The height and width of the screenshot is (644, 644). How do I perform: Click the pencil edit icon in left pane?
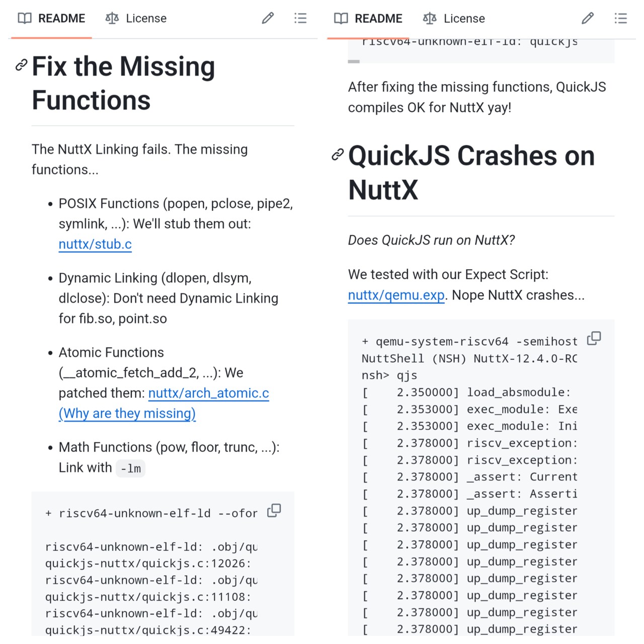[268, 19]
